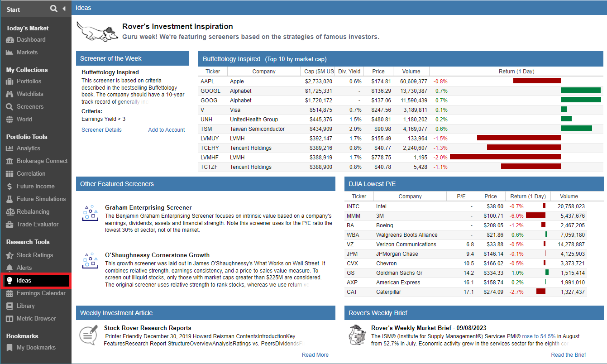Image resolution: width=607 pixels, height=364 pixels.
Task: Open O'Shaughnessy Cornerstone Growth title
Action: coord(157,255)
